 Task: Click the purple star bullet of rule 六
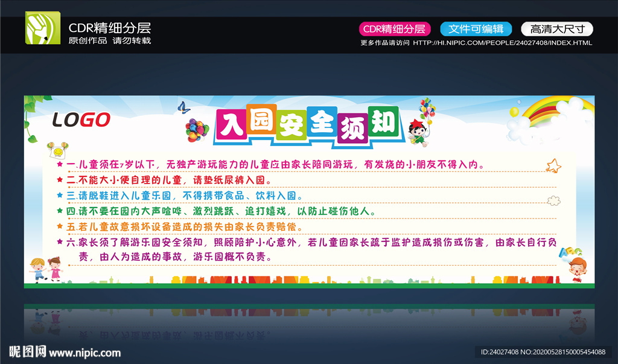tap(60, 241)
